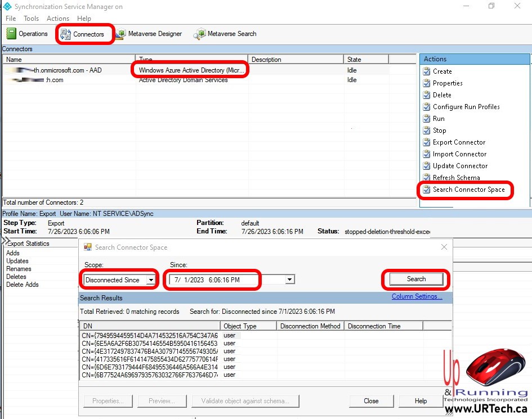The height and width of the screenshot is (419, 532).
Task: Click the Export Connector icon
Action: click(427, 142)
